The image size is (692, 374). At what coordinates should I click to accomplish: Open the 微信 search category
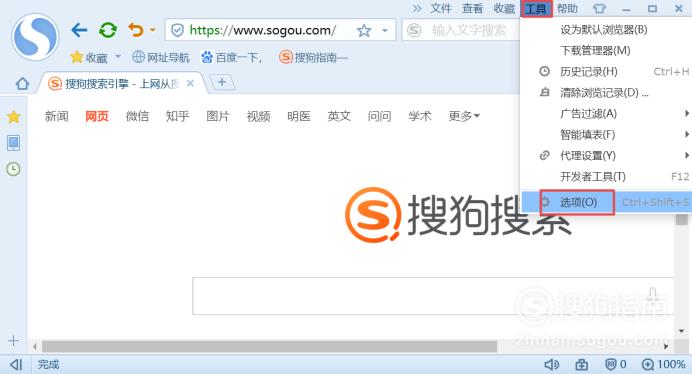(x=137, y=116)
